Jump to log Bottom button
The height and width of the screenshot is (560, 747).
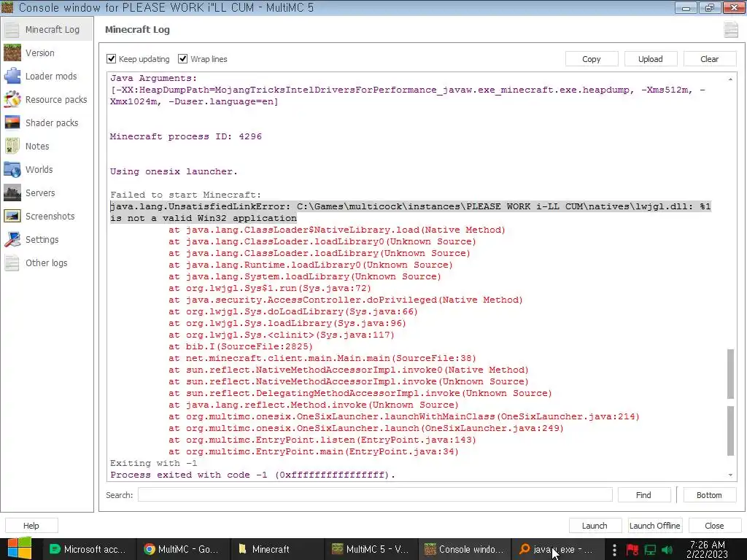pyautogui.click(x=709, y=495)
